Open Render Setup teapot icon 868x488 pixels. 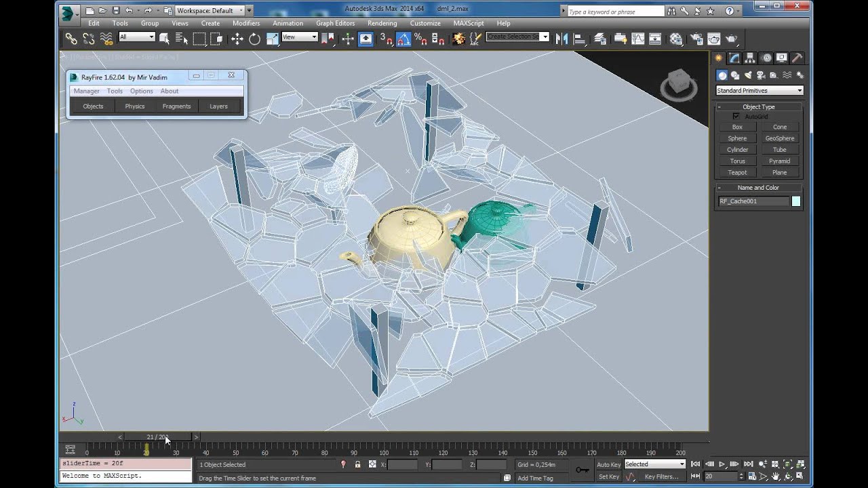click(696, 39)
